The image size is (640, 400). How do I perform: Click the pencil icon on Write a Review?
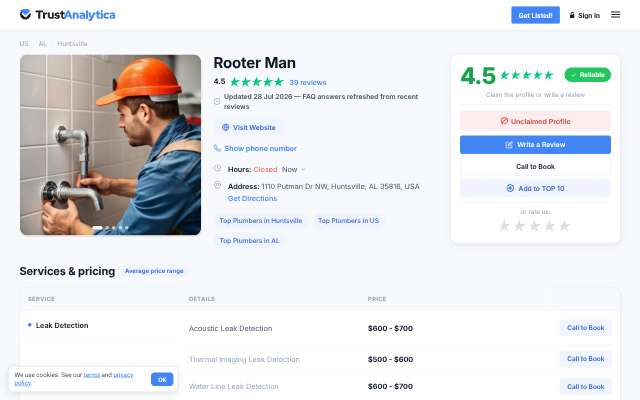(x=509, y=144)
